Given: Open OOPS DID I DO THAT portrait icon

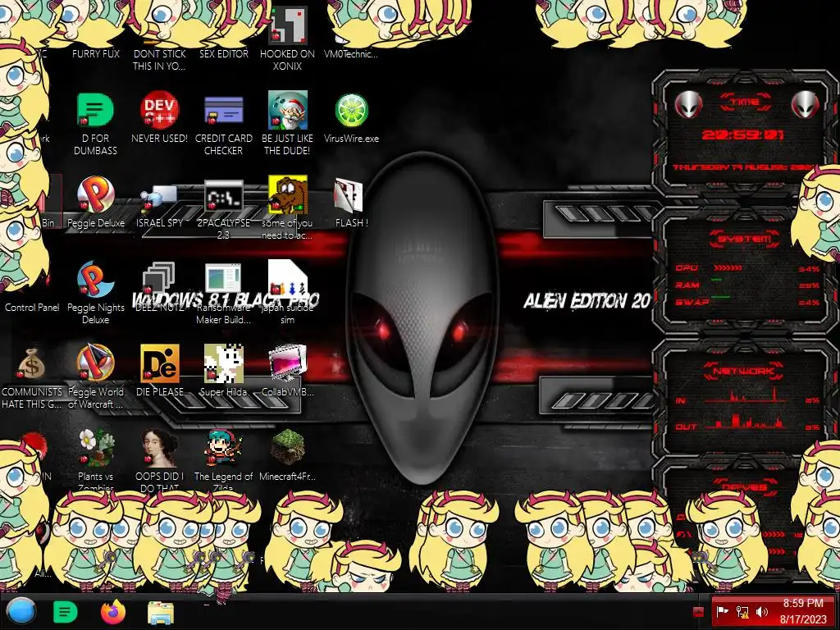Looking at the screenshot, I should click(160, 448).
